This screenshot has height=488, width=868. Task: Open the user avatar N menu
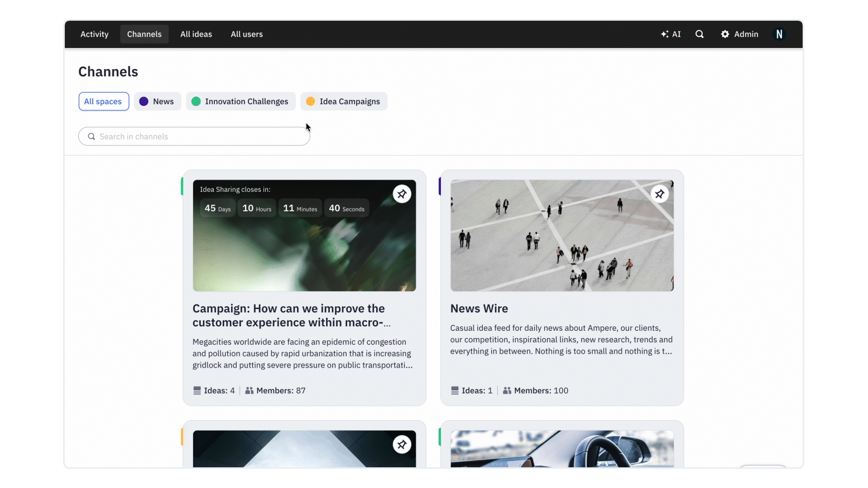(x=779, y=34)
